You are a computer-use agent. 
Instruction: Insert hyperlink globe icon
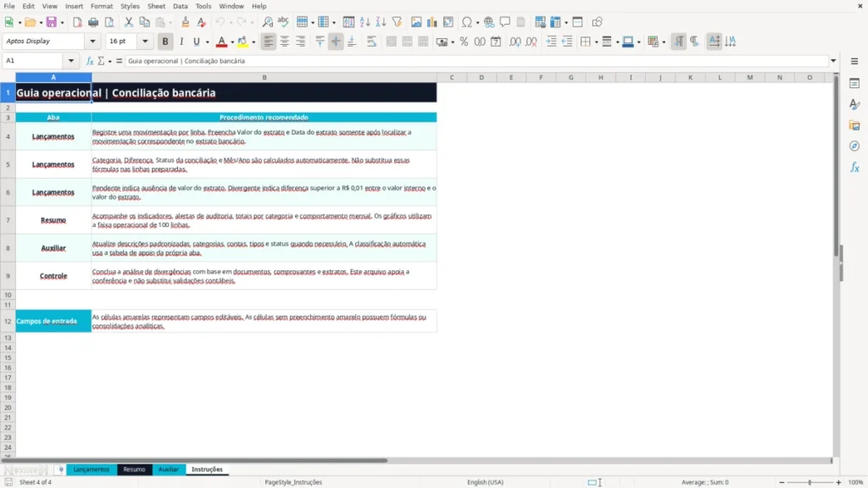(x=489, y=22)
